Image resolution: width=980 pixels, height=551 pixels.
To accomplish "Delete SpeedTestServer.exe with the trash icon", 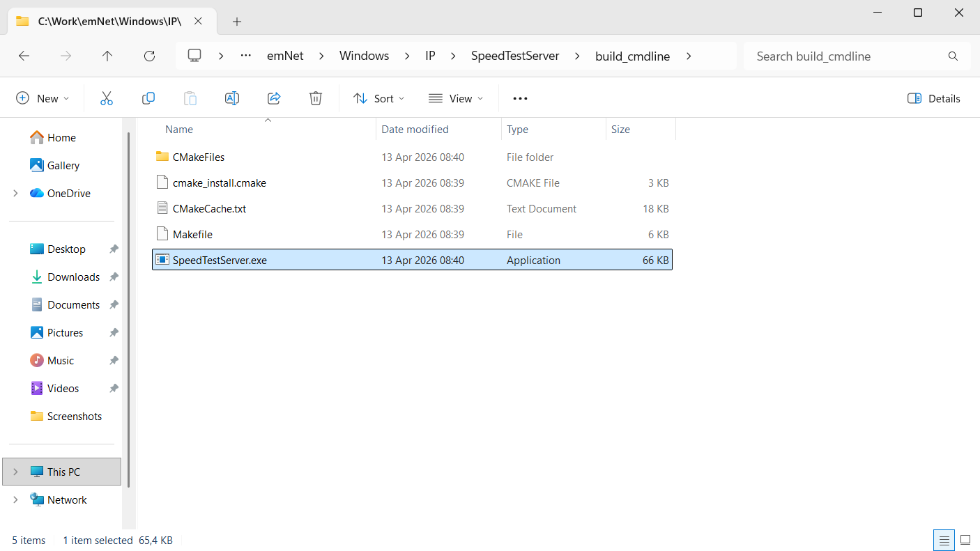I will pyautogui.click(x=315, y=98).
